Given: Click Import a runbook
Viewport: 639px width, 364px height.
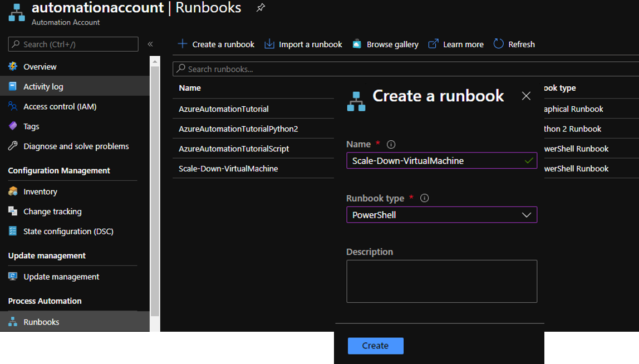Looking at the screenshot, I should 303,44.
